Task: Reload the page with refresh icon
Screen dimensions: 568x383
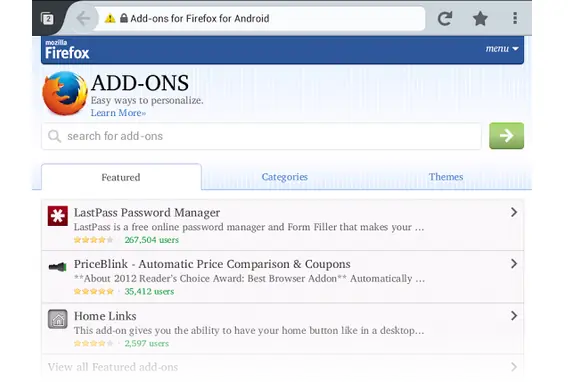Action: (x=445, y=18)
